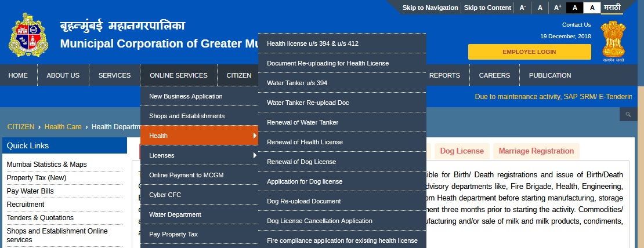Screen dimensions: 644x248
Task: Open the ONLINE SERVICES dropdown menu
Action: (178, 75)
